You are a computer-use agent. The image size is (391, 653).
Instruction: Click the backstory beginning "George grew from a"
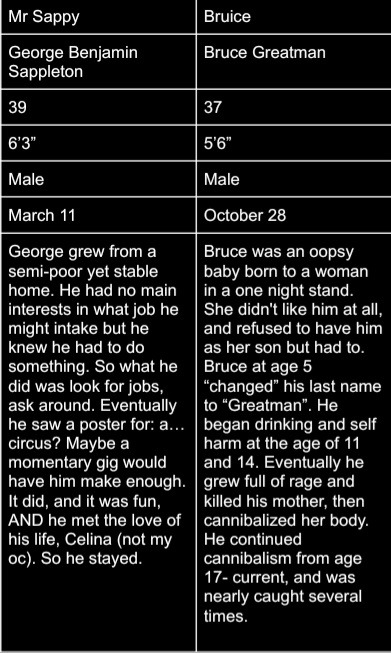[98, 441]
